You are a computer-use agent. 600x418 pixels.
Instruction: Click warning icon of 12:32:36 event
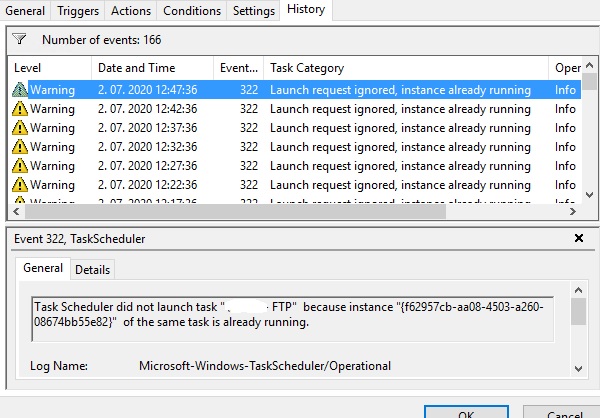click(20, 147)
